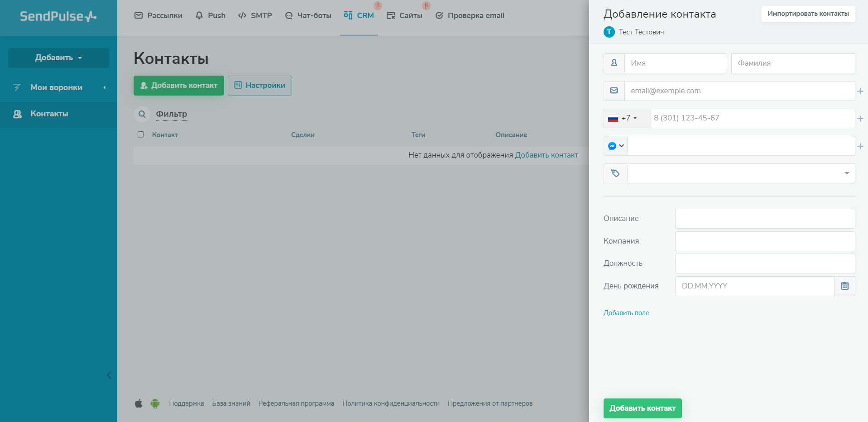Image resolution: width=868 pixels, height=422 pixels.
Task: Open the Чат-боты tab
Action: [308, 15]
